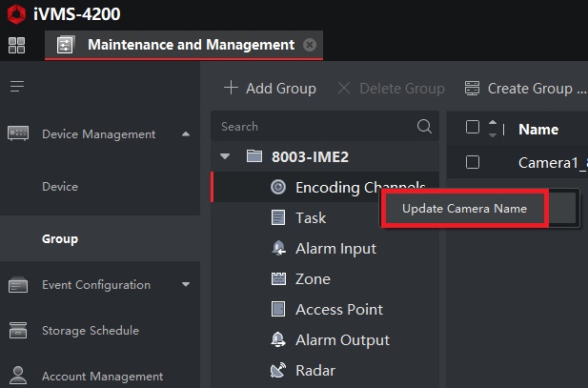Click the Alarm Output bell icon

278,339
